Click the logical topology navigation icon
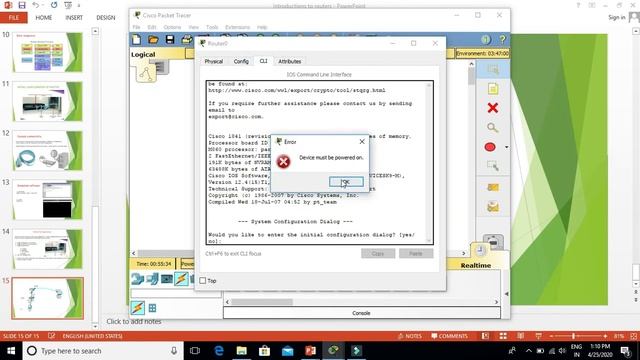 coord(146,73)
